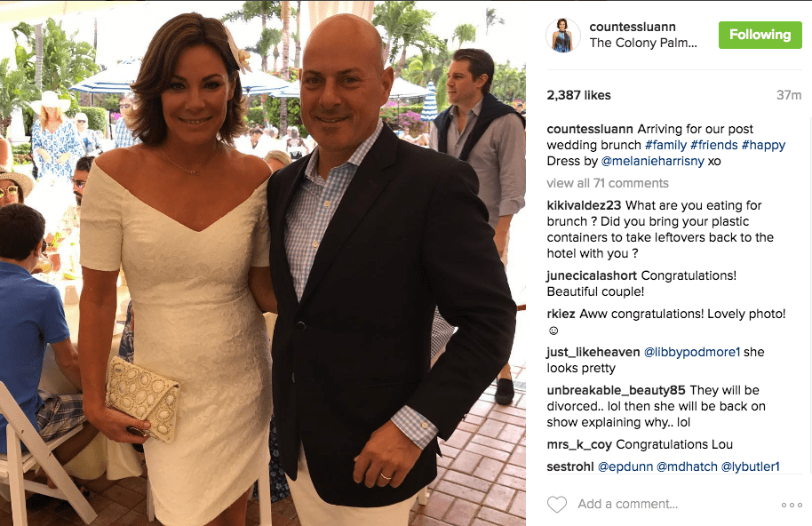Visit @epdunn mentioned profile
Screen dimensions: 812x526
(x=625, y=467)
